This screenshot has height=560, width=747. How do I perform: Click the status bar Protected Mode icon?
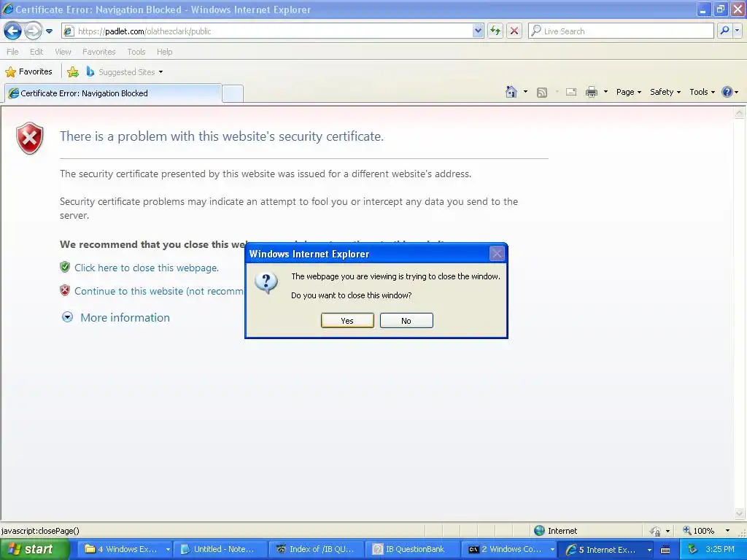[x=656, y=531]
